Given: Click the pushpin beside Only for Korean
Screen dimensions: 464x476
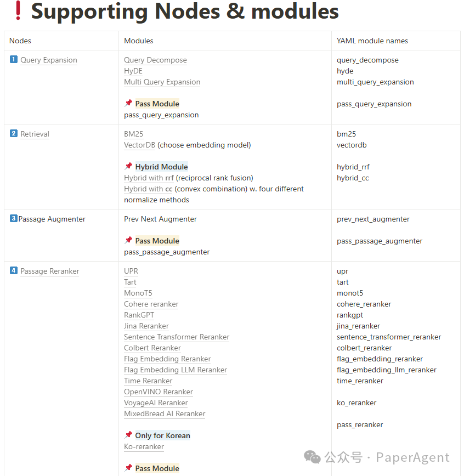Looking at the screenshot, I should tap(128, 435).
